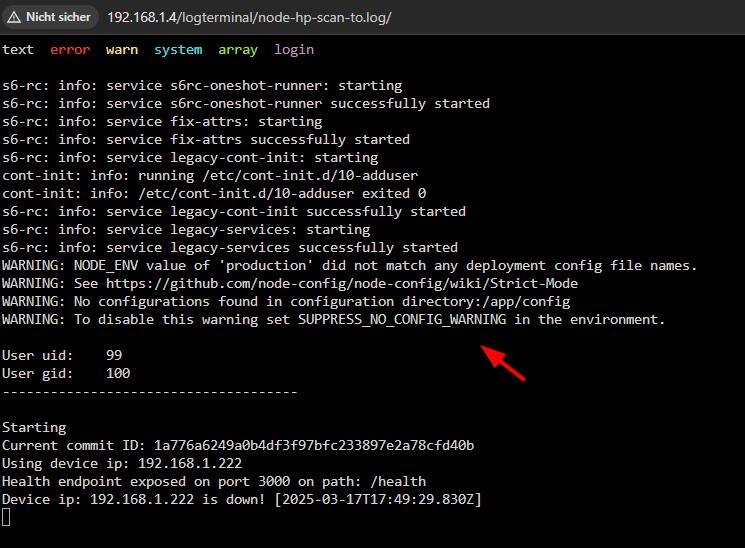
Task: Click the 'User uid: 99' line
Action: [62, 356]
